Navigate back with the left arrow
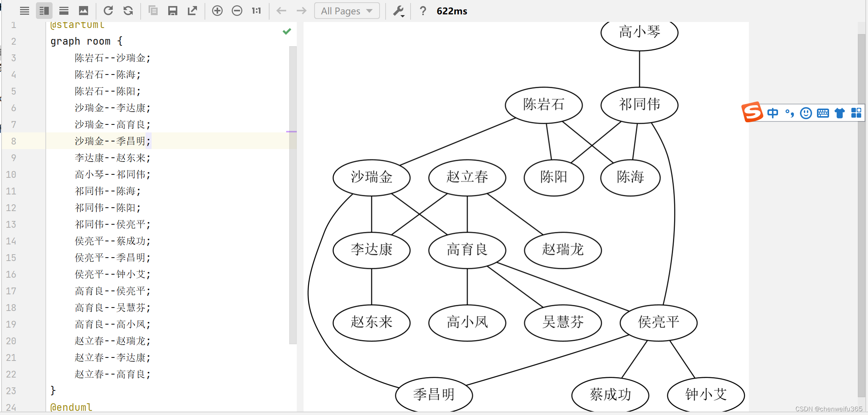868x415 pixels. tap(281, 11)
